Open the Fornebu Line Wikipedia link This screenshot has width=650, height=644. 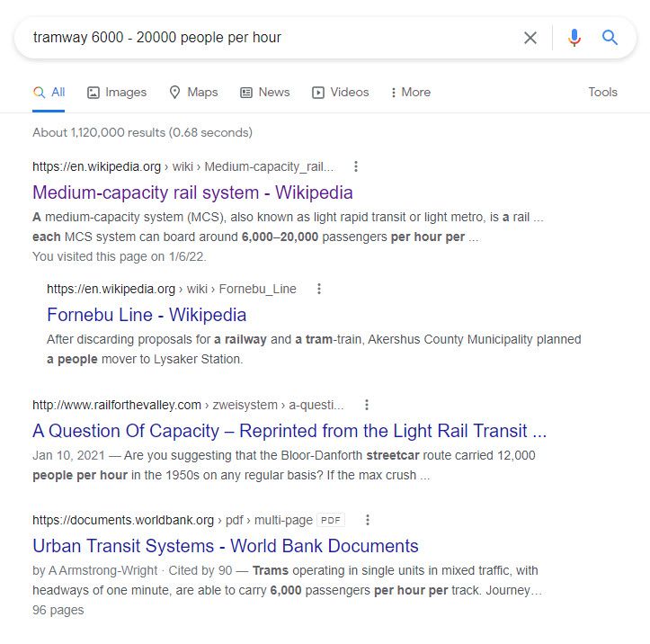(147, 315)
